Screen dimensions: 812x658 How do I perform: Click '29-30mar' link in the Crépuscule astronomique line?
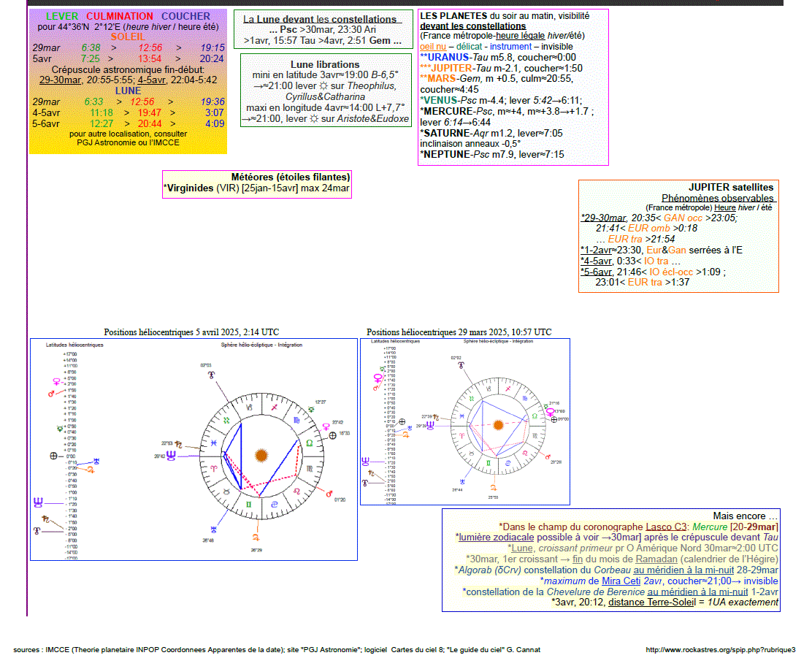[x=60, y=80]
